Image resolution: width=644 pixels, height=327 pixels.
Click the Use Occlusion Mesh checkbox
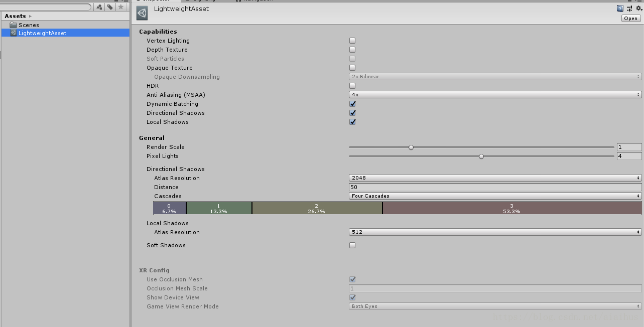pyautogui.click(x=352, y=279)
